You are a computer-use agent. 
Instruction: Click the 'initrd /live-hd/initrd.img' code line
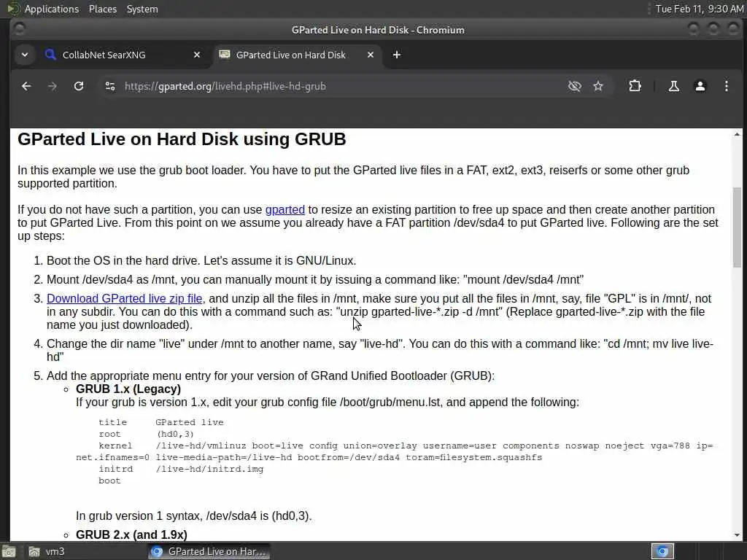tap(181, 469)
